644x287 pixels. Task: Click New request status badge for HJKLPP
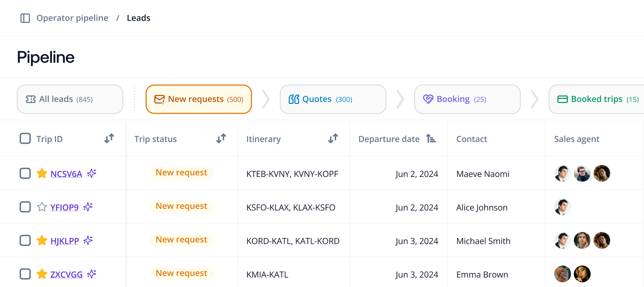[182, 240]
